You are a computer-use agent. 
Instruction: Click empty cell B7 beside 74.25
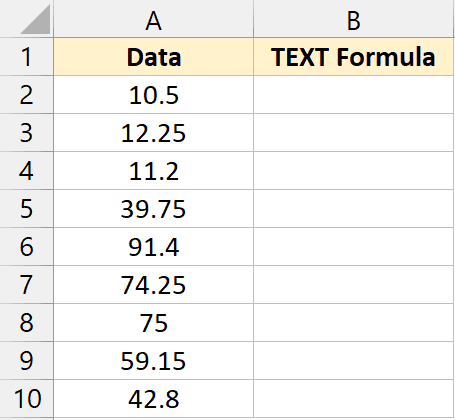tap(354, 285)
